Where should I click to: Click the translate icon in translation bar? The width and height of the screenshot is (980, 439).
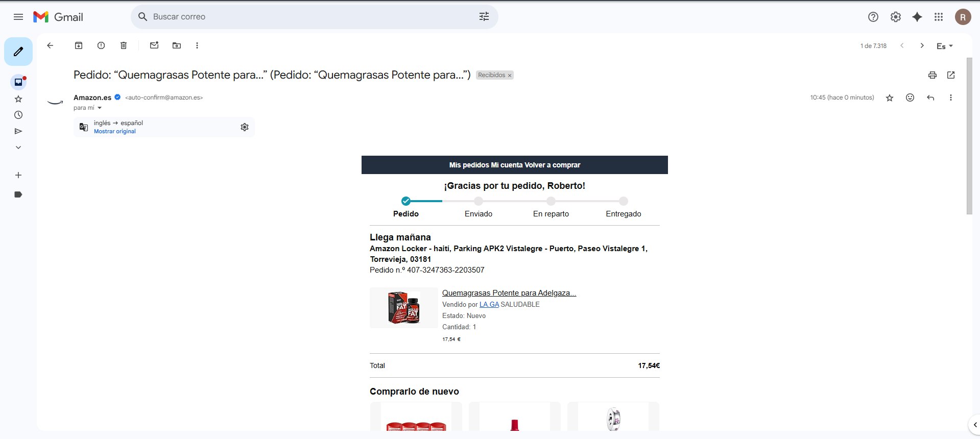[x=84, y=127]
